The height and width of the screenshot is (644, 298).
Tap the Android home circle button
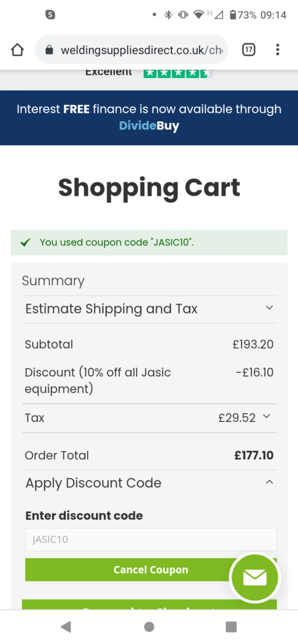click(x=149, y=627)
